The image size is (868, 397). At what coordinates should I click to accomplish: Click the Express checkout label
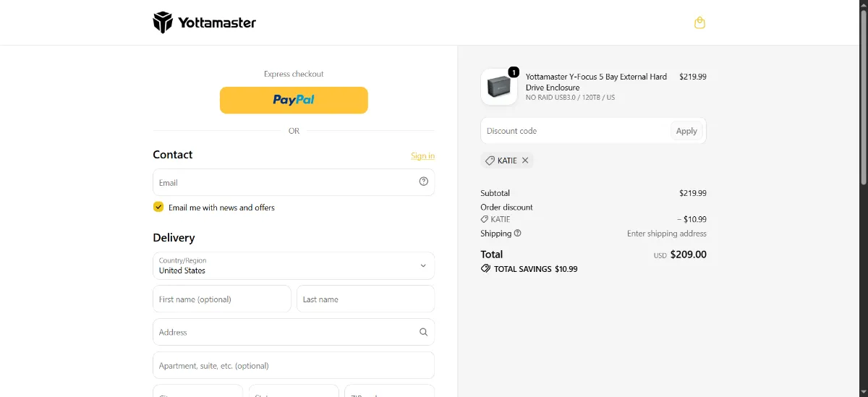[294, 74]
